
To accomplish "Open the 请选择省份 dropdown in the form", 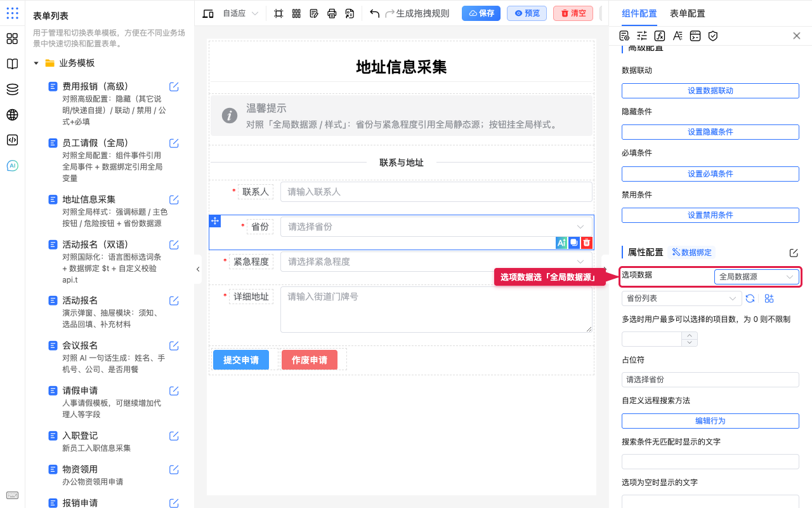I will click(x=436, y=227).
